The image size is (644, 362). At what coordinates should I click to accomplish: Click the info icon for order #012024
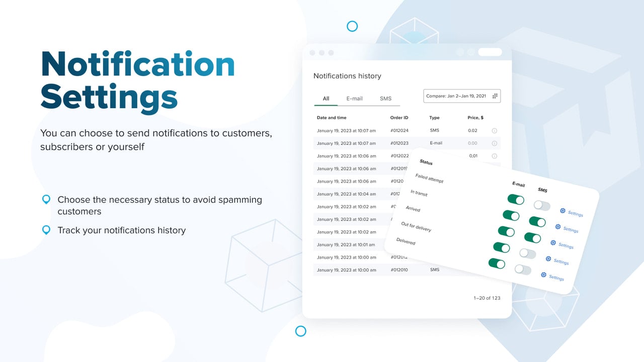(x=494, y=131)
